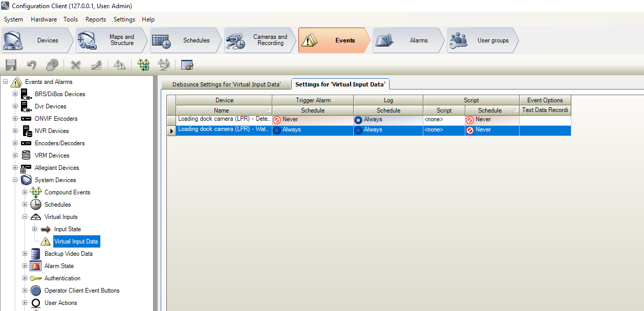The image size is (644, 311).
Task: Click Trigger Alarm 'Always' cell in selected row
Action: [x=313, y=130]
